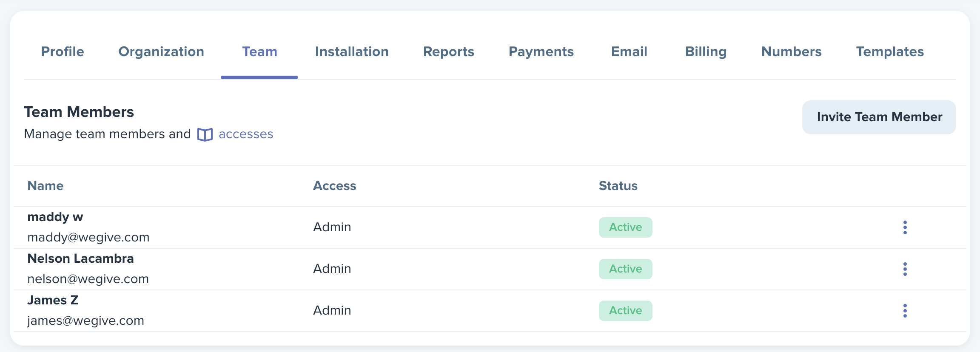The width and height of the screenshot is (980, 352).
Task: Click the Status column header
Action: [618, 186]
